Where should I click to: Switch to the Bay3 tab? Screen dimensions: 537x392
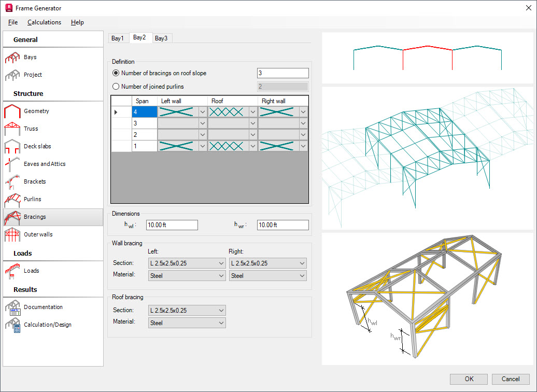(x=162, y=38)
